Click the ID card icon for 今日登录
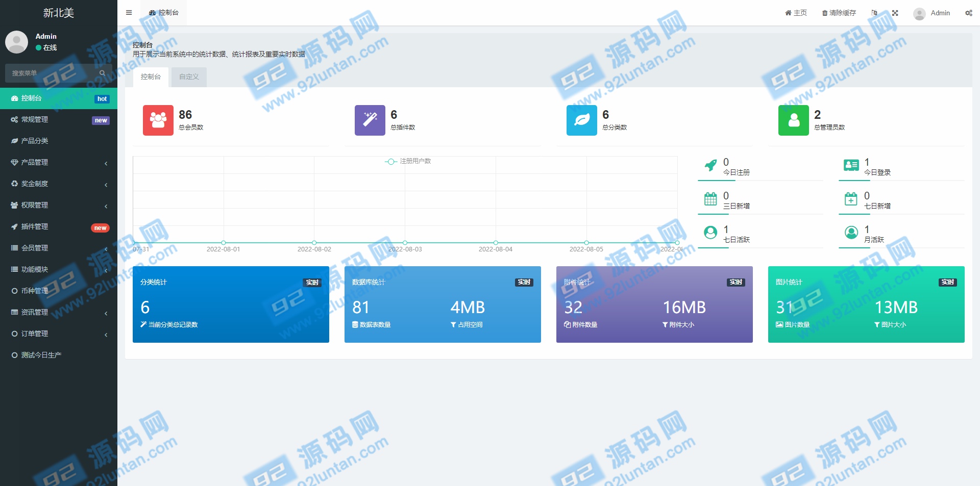The height and width of the screenshot is (486, 980). click(851, 165)
